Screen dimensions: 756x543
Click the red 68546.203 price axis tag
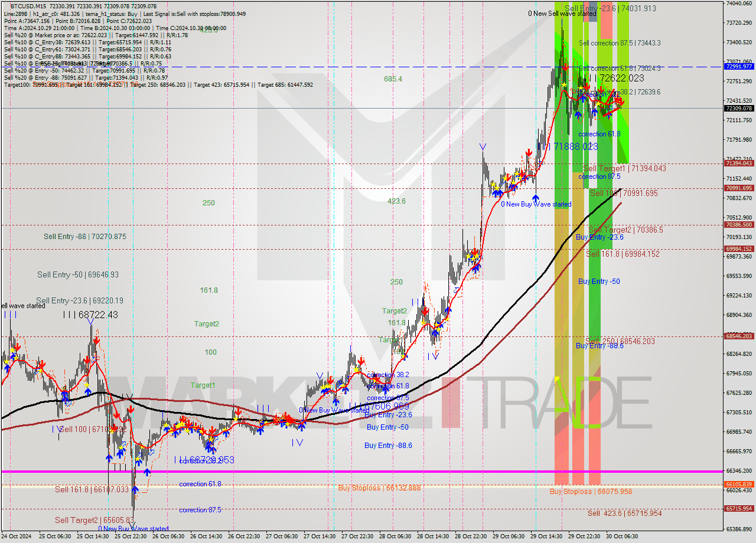coord(738,336)
